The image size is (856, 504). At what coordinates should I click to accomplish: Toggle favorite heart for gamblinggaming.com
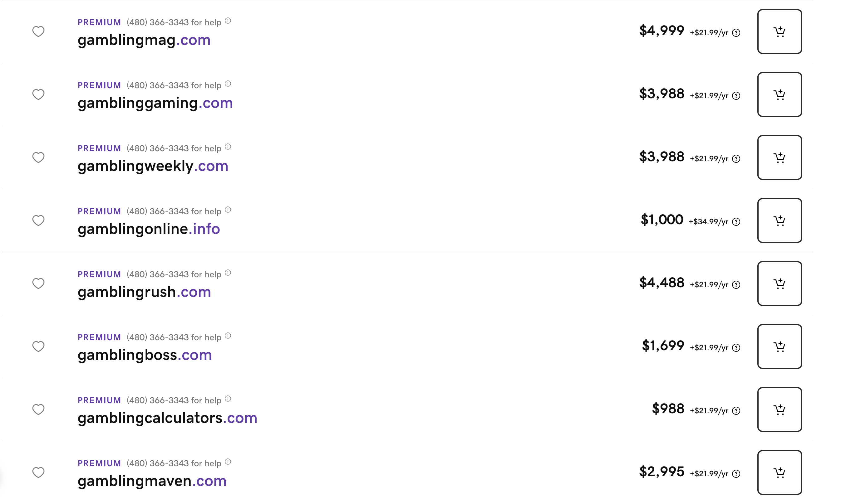click(38, 94)
